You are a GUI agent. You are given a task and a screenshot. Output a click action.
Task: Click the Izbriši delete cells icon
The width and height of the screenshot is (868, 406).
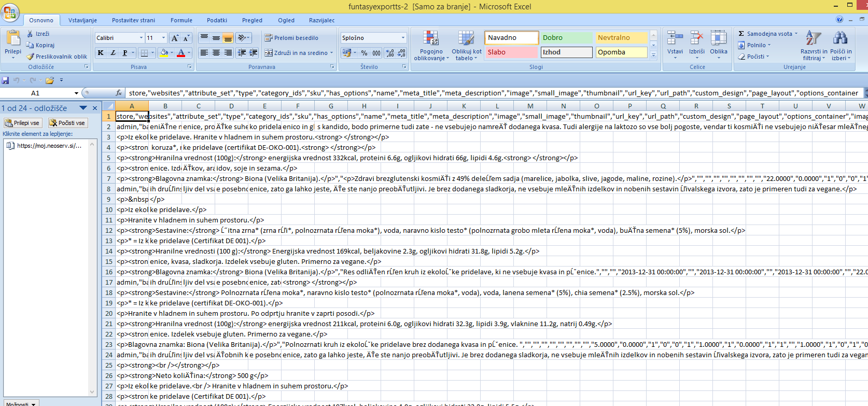(x=696, y=44)
